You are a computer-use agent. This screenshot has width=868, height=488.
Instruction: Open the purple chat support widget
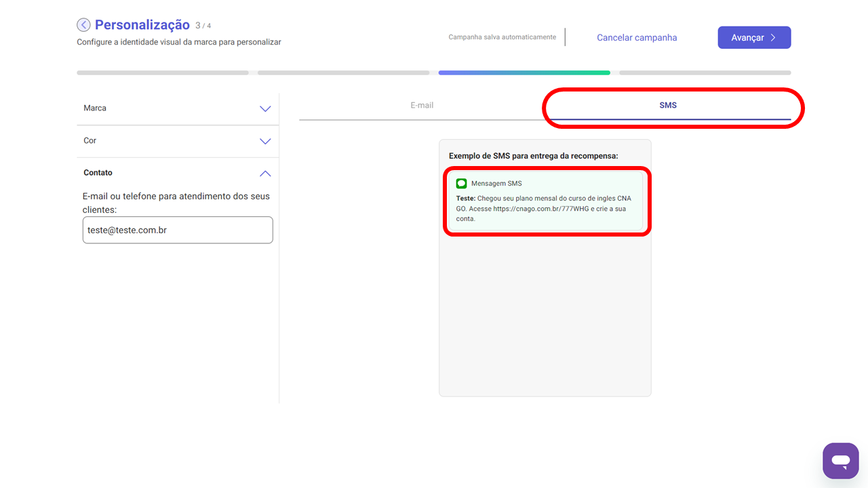840,461
